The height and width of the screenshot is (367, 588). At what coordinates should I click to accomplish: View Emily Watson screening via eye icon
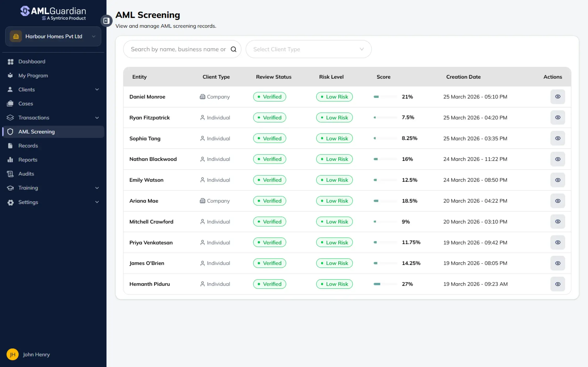coord(557,180)
